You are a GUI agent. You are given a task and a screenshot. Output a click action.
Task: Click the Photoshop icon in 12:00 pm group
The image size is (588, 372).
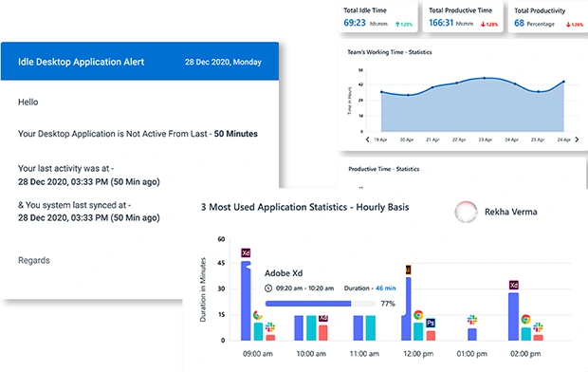click(x=431, y=323)
